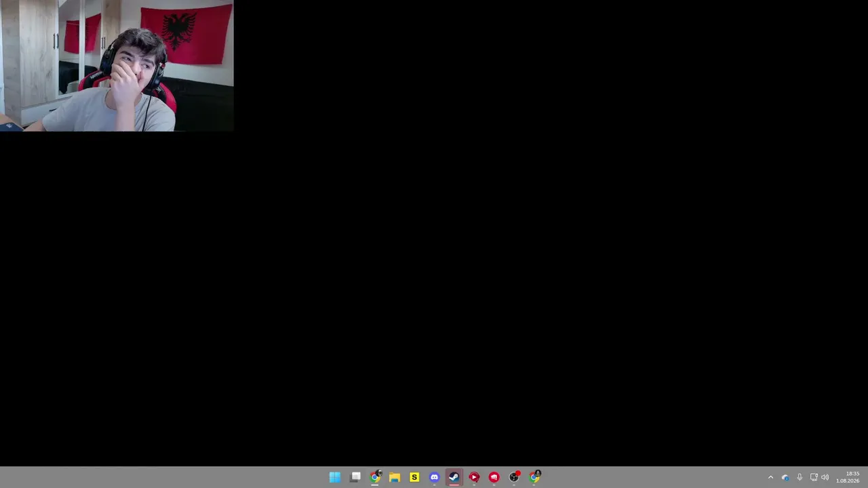Open the Windows Start menu

[335, 477]
